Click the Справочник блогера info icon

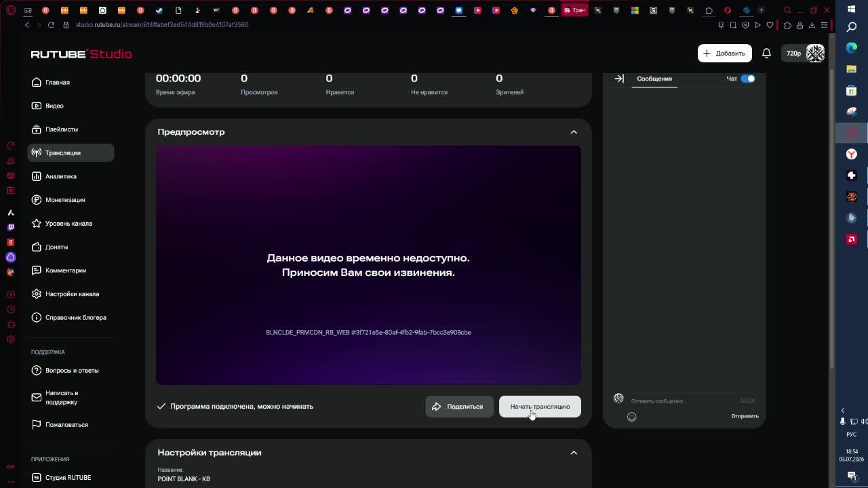(x=37, y=317)
